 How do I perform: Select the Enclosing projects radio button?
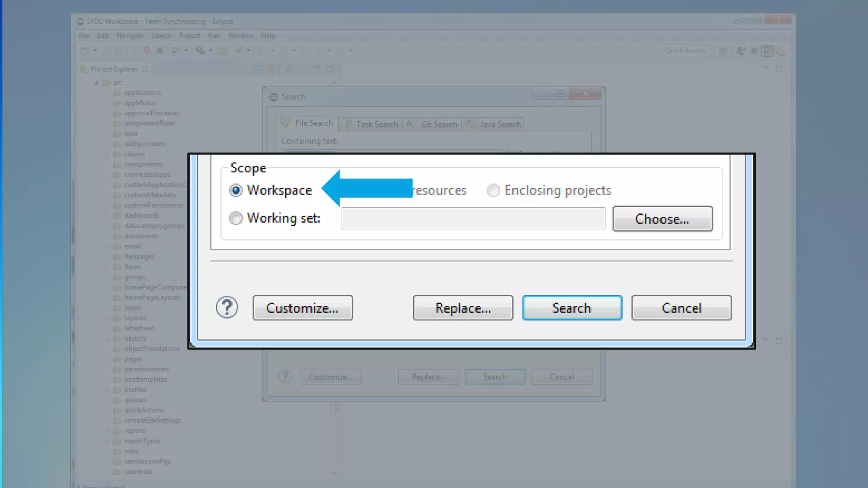click(x=493, y=190)
